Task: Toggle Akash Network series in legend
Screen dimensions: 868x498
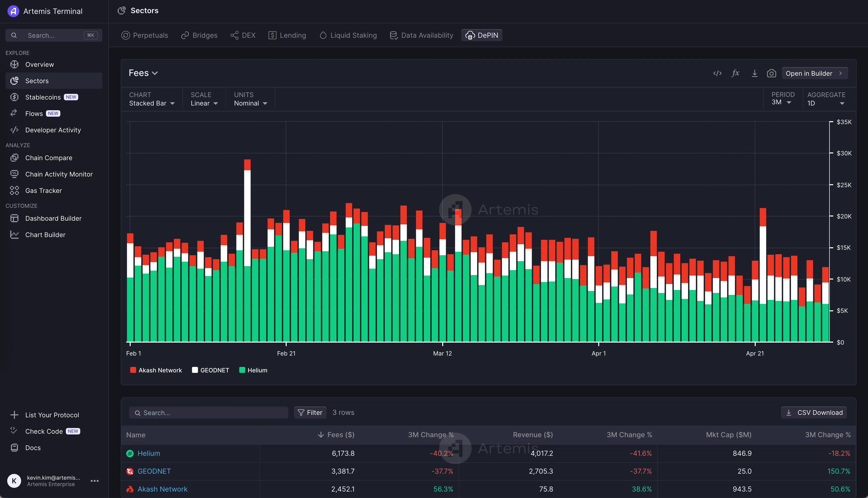Action: pyautogui.click(x=156, y=370)
